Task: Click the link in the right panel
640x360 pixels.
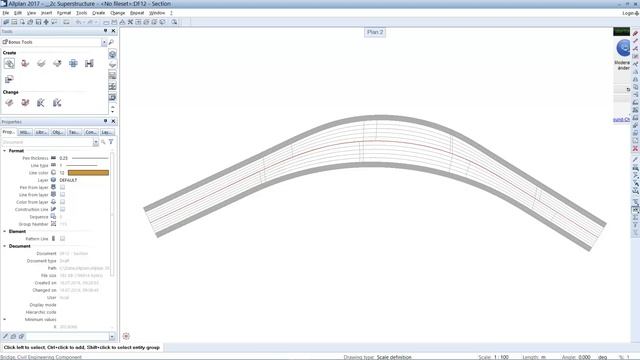Action: tap(621, 120)
